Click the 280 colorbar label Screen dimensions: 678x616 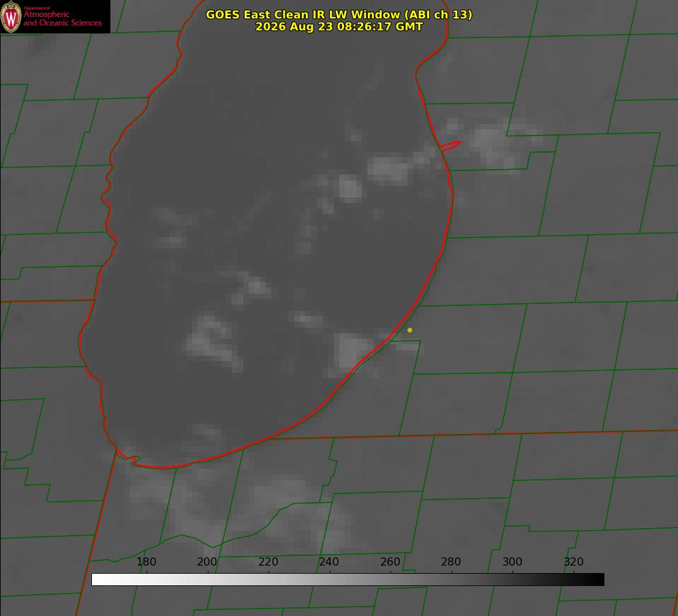click(x=451, y=561)
